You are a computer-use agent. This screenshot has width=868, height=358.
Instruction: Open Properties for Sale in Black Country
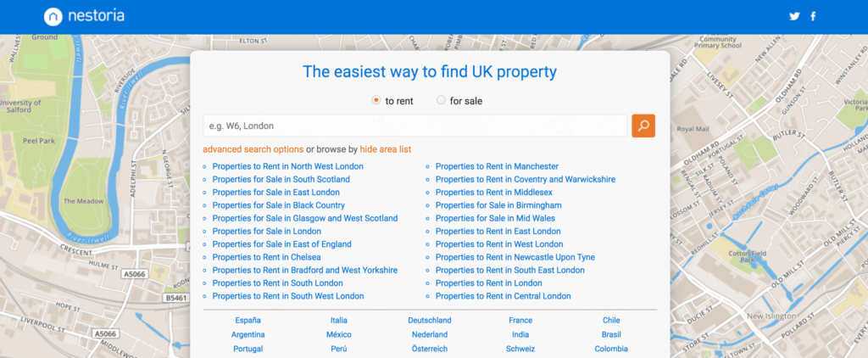click(x=278, y=205)
